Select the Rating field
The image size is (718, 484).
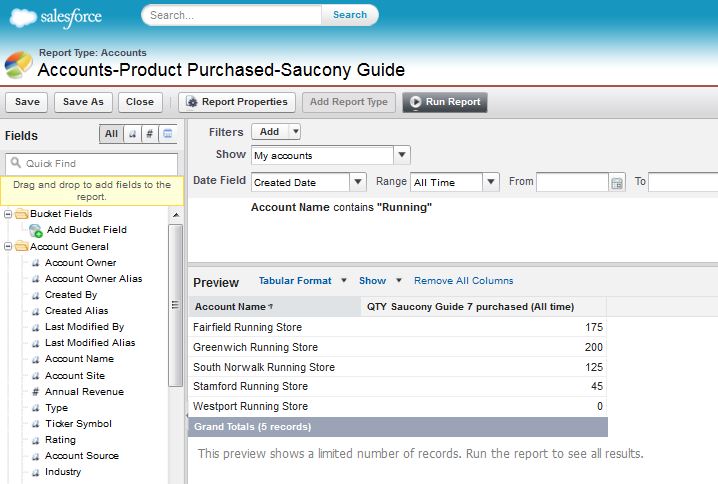point(60,440)
